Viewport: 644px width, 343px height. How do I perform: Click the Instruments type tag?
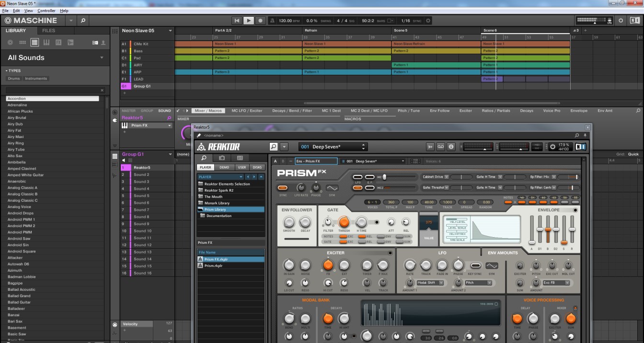pos(36,79)
